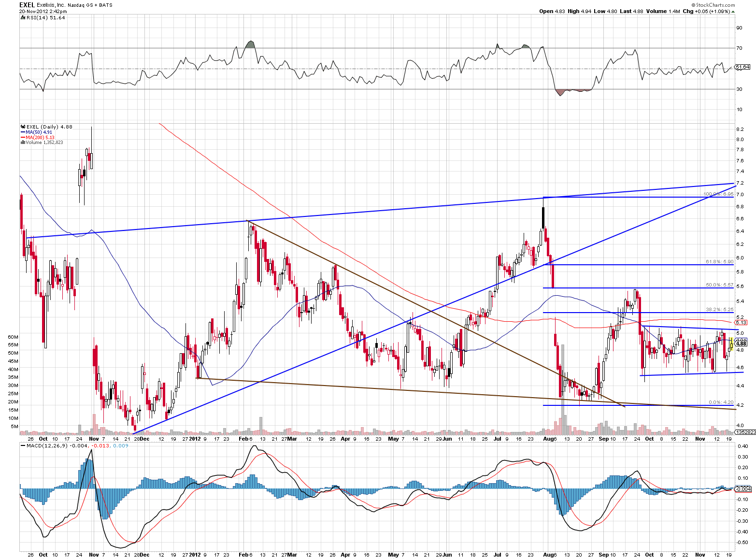
Task: Click the EXEL (Daily) 4.88 legend text
Action: pyautogui.click(x=49, y=127)
